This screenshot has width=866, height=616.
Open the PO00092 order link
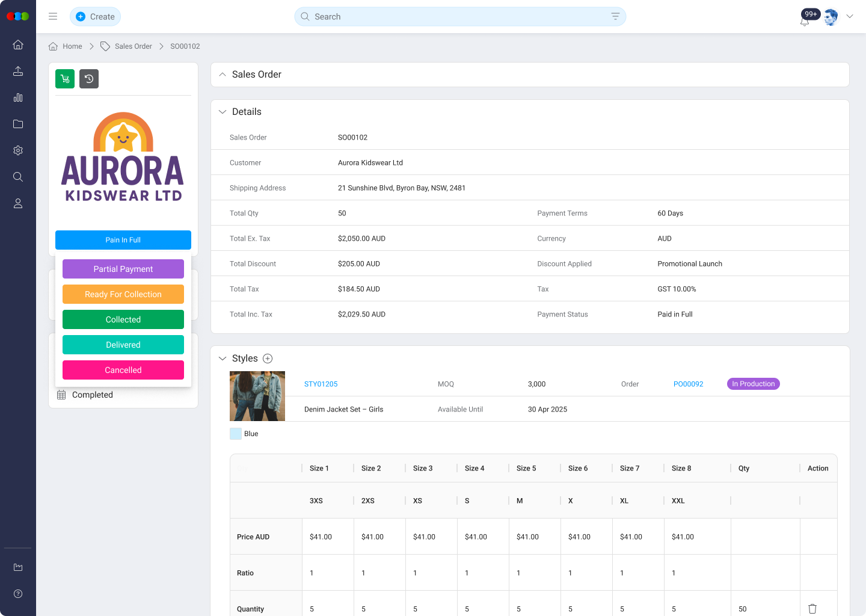688,384
